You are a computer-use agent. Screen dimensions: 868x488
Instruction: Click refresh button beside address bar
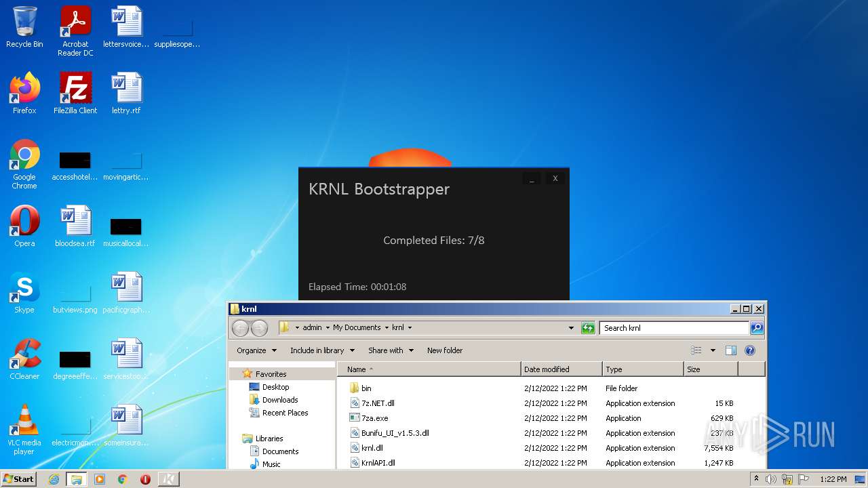(588, 328)
